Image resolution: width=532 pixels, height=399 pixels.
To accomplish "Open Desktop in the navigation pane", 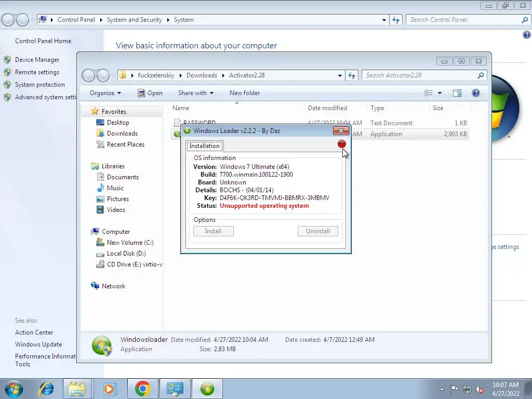I will [x=118, y=123].
